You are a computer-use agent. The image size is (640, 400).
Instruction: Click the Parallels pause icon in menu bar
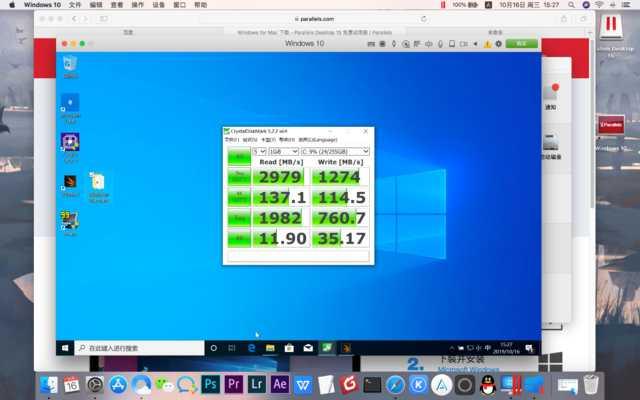coord(443,5)
